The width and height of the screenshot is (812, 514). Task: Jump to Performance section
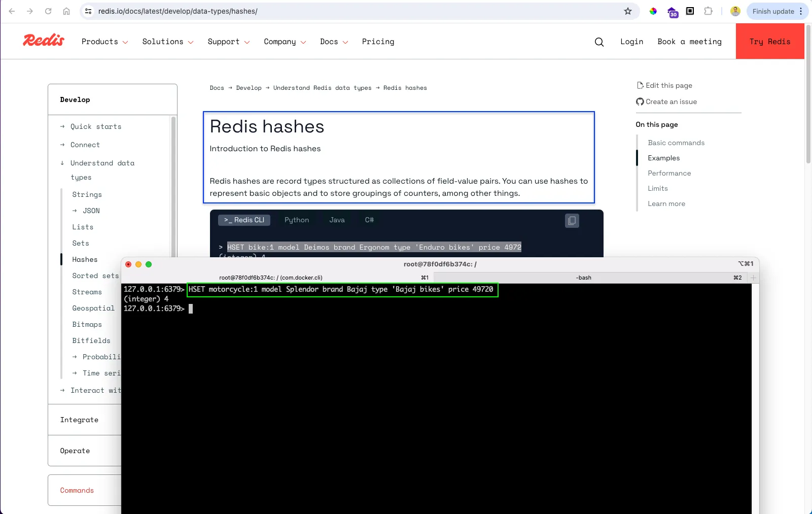point(669,173)
